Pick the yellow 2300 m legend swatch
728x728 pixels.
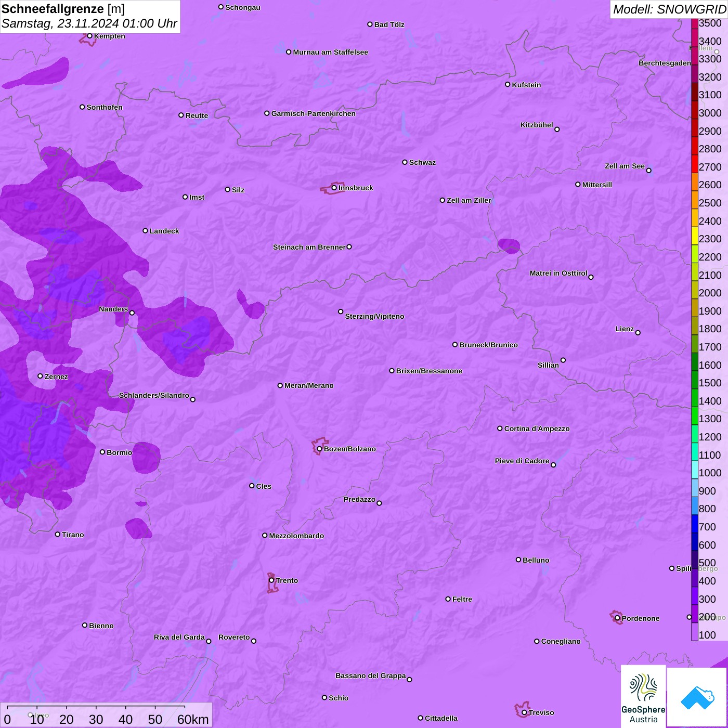tap(695, 236)
